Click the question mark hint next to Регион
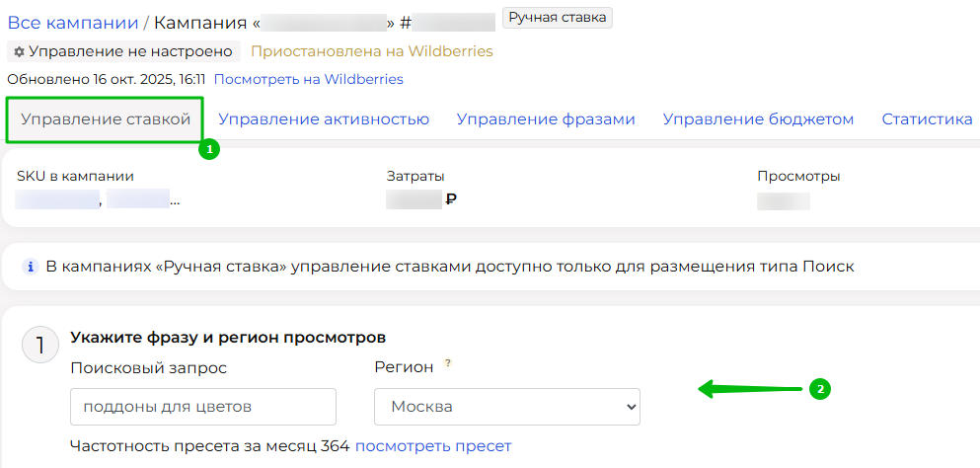 (x=447, y=363)
